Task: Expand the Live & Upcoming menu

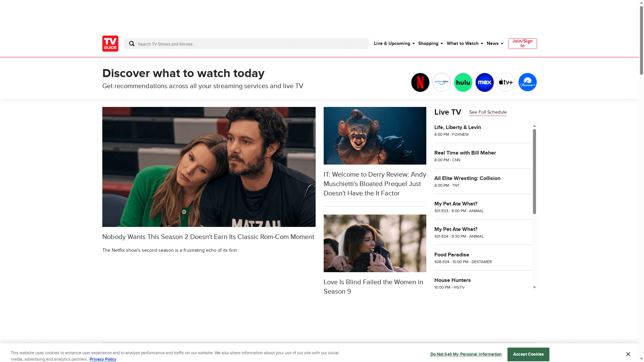Action: (394, 44)
